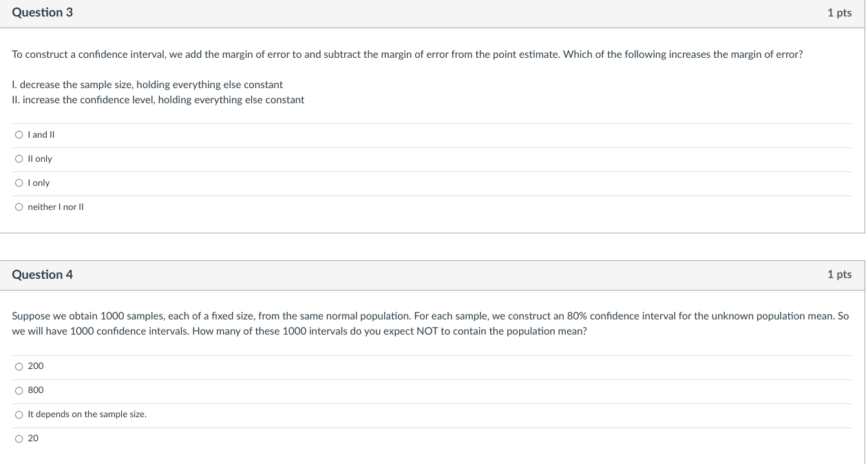Screen dimensions: 868x464
Task: Click the '1 pts' label of Question 4
Action: tap(839, 275)
